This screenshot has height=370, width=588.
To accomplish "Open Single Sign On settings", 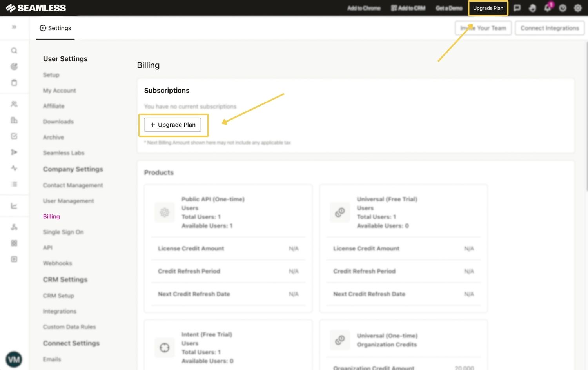I will [x=63, y=232].
